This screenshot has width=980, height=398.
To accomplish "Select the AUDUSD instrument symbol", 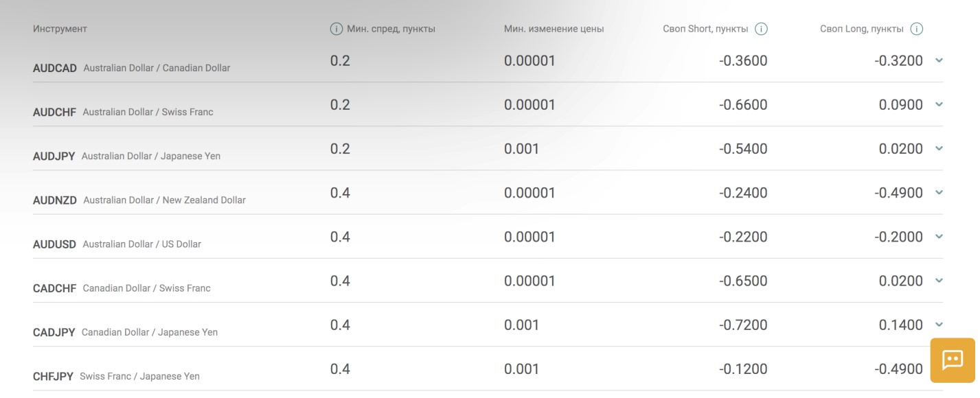I will click(54, 244).
